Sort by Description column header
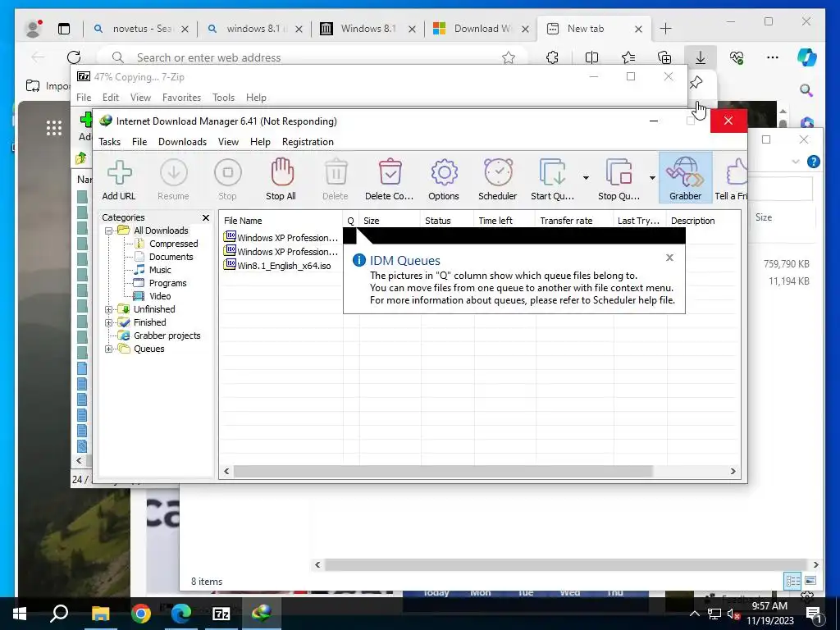The height and width of the screenshot is (630, 840). click(x=703, y=221)
